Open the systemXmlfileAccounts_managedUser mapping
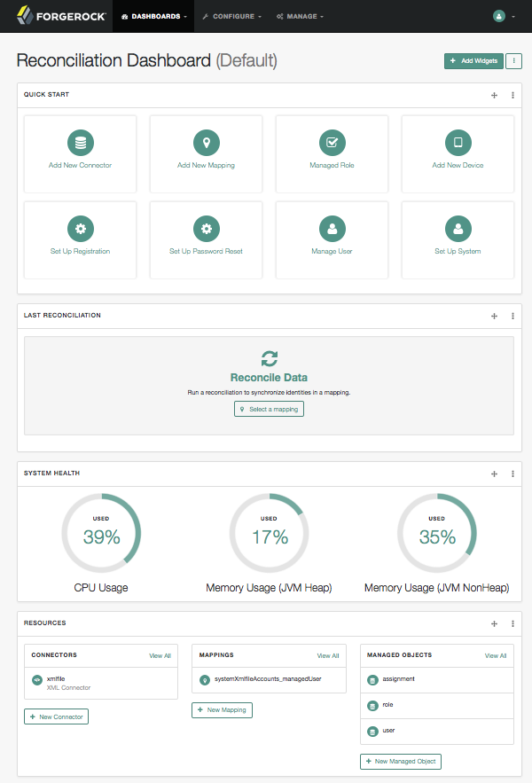This screenshot has width=532, height=783. tap(269, 679)
